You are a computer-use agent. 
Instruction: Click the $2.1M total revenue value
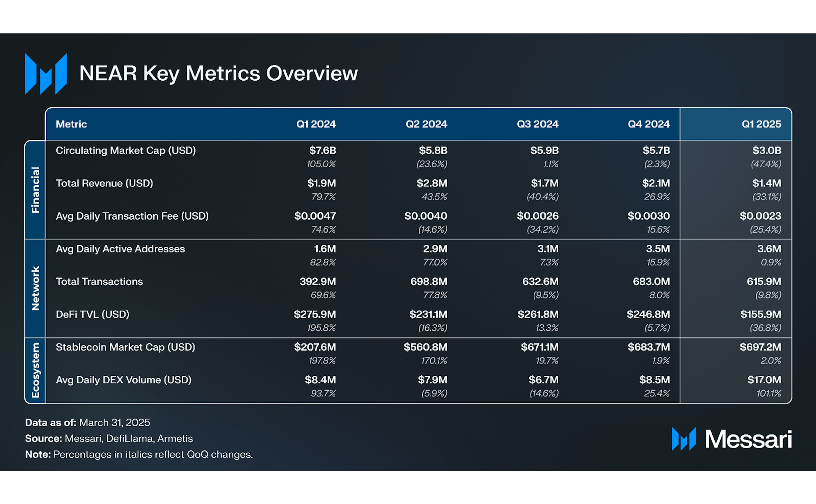(x=656, y=183)
